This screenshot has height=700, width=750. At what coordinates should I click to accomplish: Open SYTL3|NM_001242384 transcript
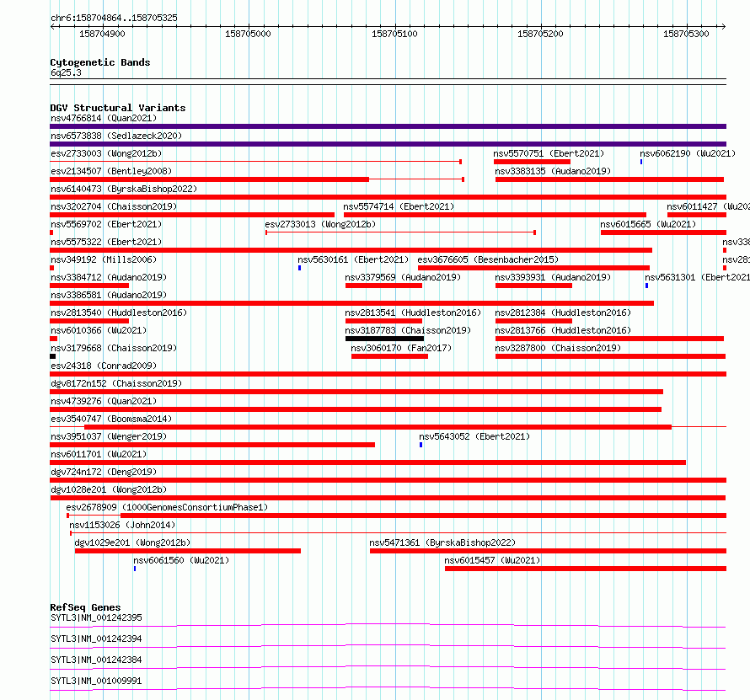tap(388, 666)
